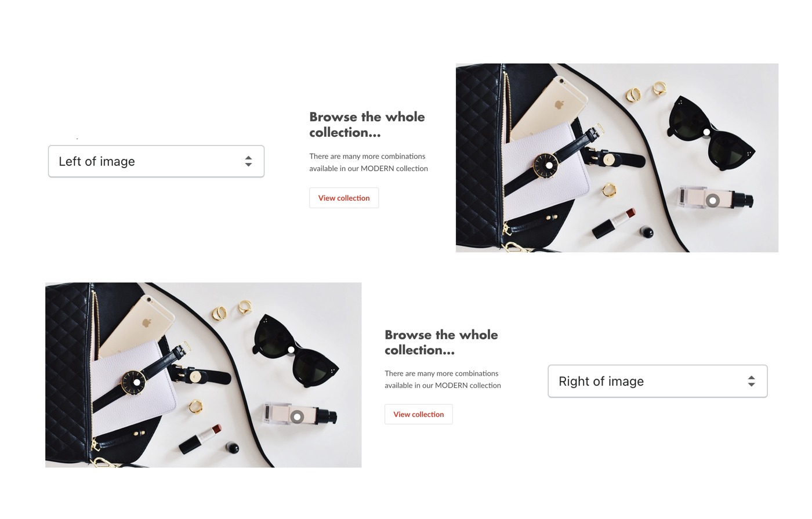Click the MODERN collection paragraph in 'Right of image' row

click(x=443, y=379)
